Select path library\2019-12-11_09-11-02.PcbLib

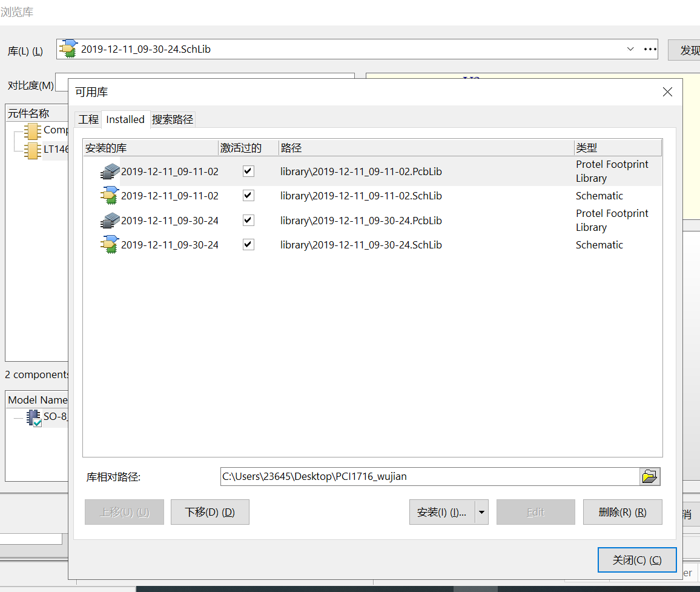[361, 171]
